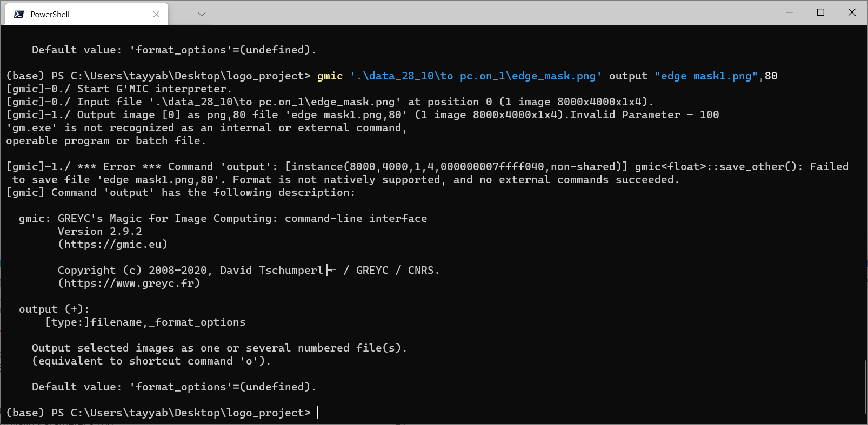Minimize the terminal window

click(x=789, y=12)
